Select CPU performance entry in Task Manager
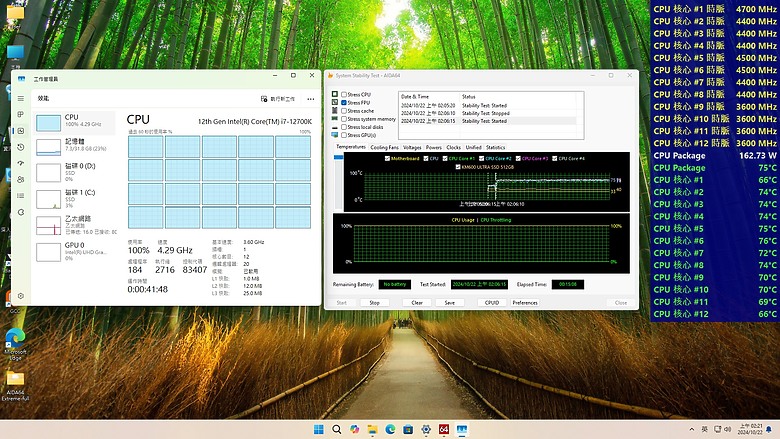The width and height of the screenshot is (780, 439). 75,122
